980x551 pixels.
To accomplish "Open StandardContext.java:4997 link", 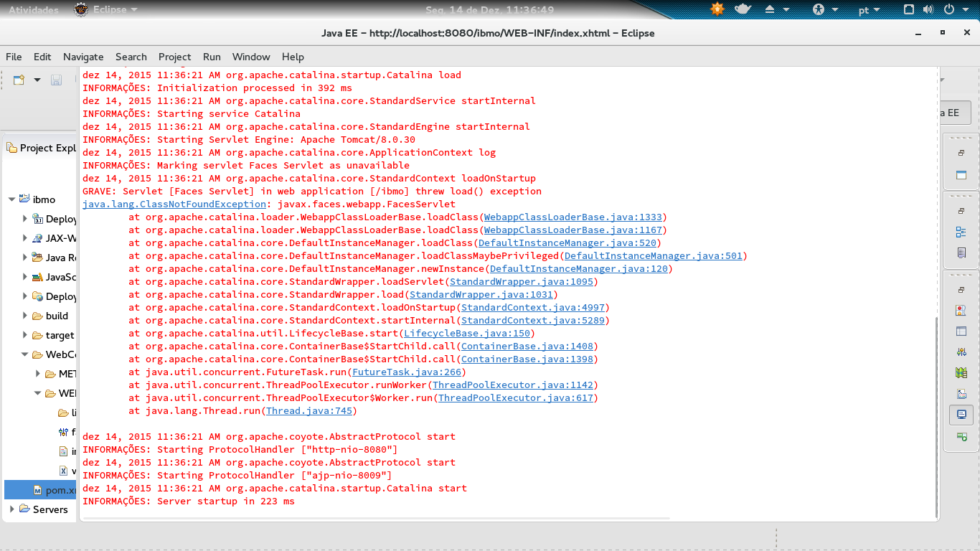I will point(533,307).
